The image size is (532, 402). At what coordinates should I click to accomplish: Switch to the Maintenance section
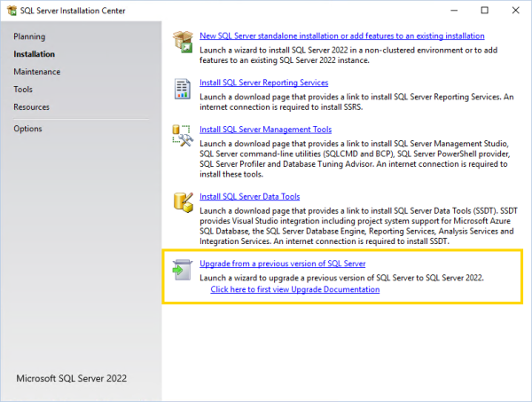click(x=37, y=72)
